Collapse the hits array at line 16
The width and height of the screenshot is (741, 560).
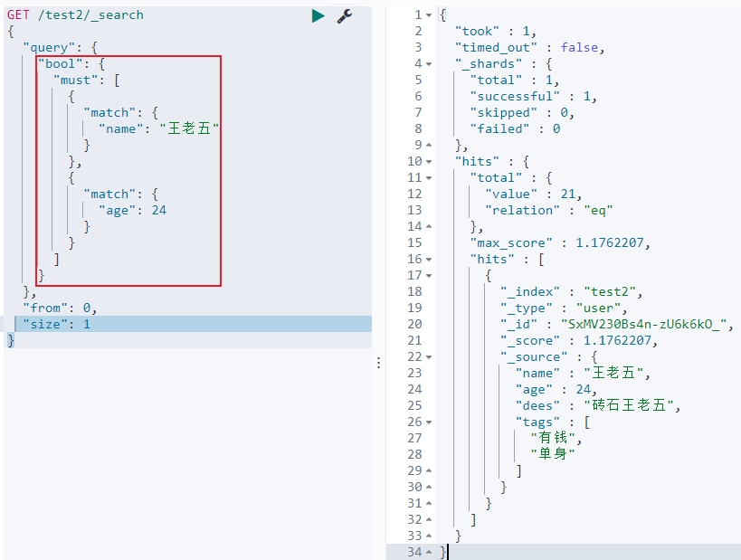coord(429,260)
